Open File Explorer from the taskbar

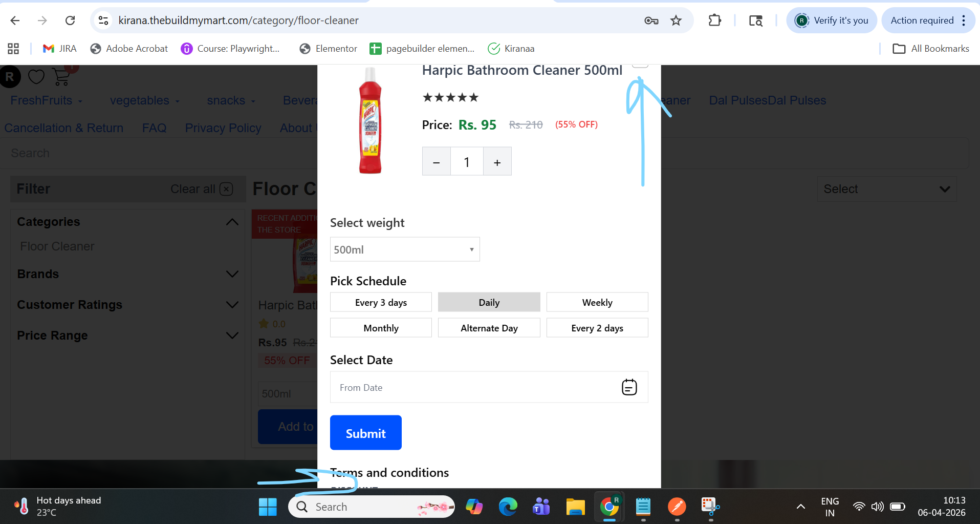576,507
